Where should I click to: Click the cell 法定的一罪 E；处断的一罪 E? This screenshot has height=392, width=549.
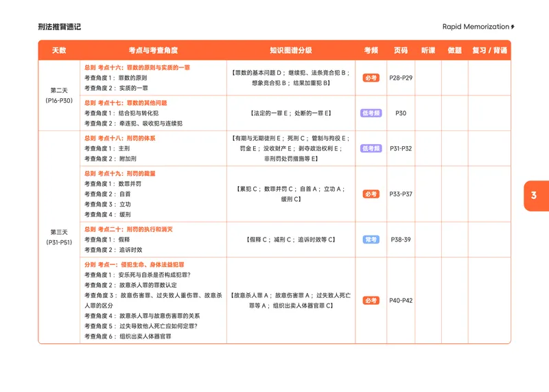[x=291, y=113]
